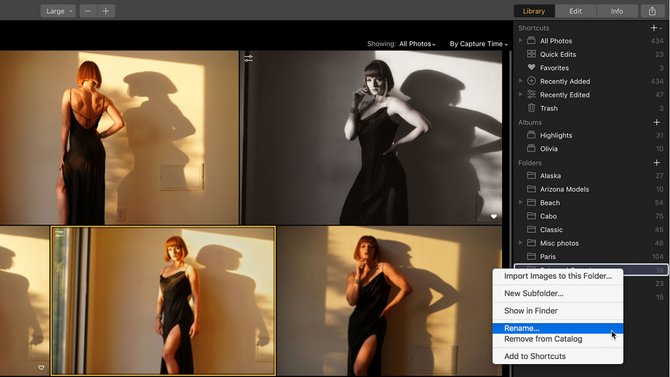This screenshot has height=377, width=670.
Task: Choose Import Images to this Folder
Action: click(x=558, y=276)
